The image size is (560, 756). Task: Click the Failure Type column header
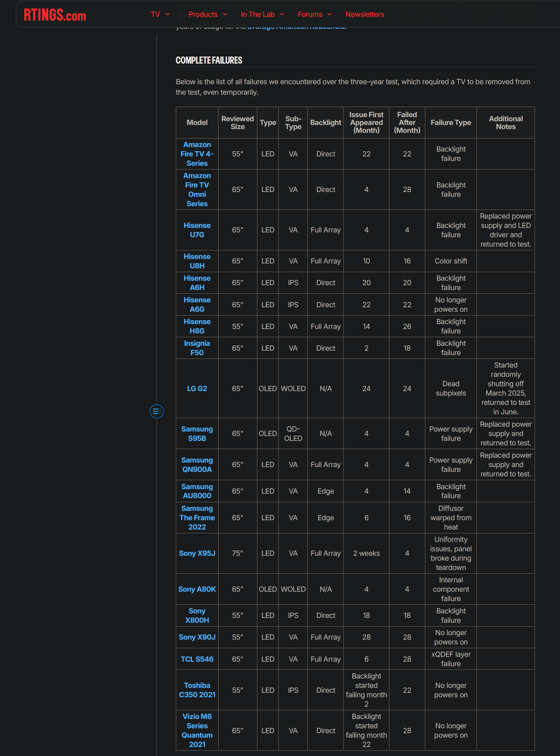tap(451, 123)
